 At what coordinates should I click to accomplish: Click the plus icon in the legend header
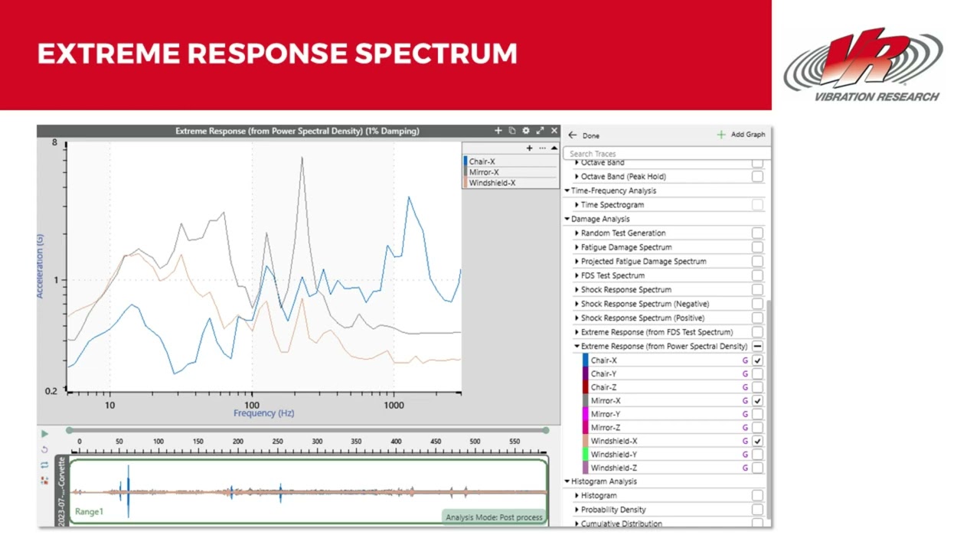[529, 148]
